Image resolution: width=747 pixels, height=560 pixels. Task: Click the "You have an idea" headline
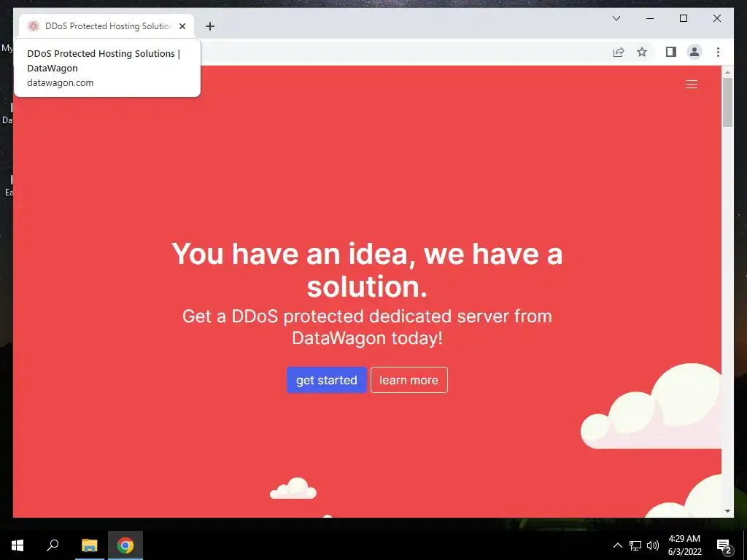point(367,270)
